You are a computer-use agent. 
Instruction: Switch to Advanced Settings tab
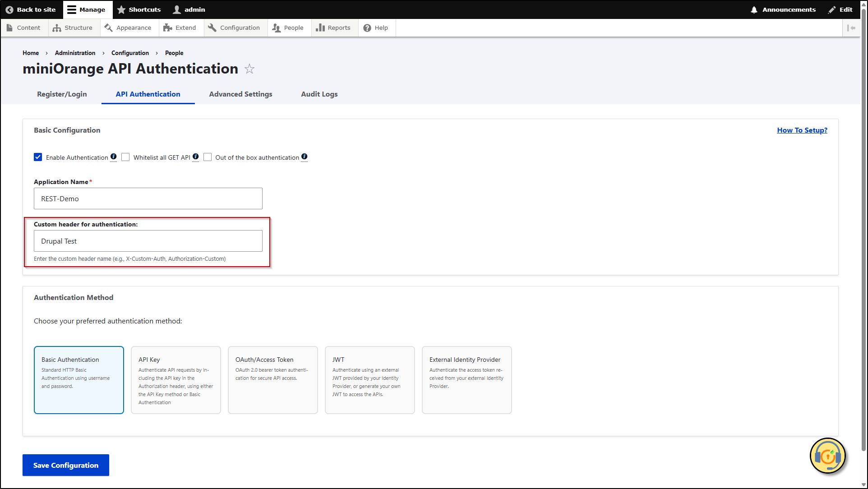240,94
